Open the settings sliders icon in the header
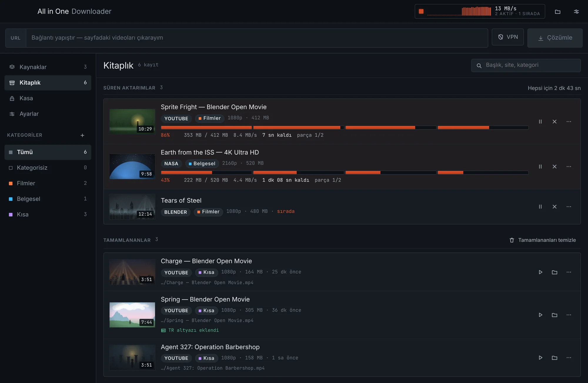Screen dimensions: 588x383 pyautogui.click(x=576, y=11)
